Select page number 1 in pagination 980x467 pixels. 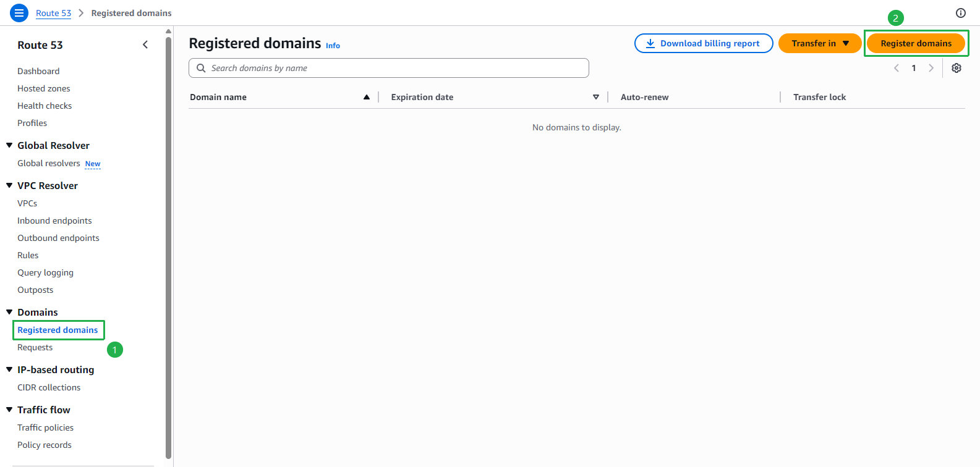[914, 68]
